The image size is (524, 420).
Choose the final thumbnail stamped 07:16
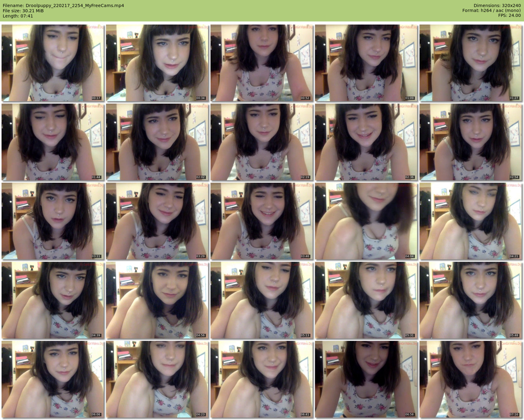point(471,379)
